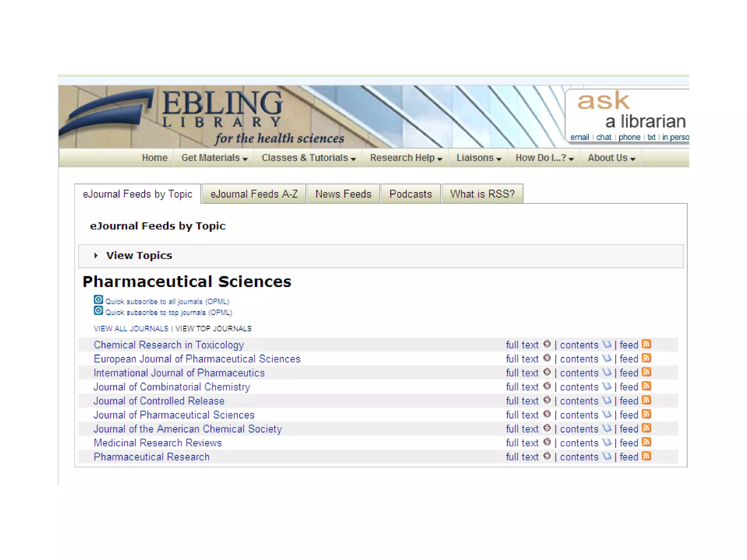Viewport: 747px width, 560px height.
Task: Switch to the eJournal Feeds A-Z tab
Action: click(x=254, y=194)
